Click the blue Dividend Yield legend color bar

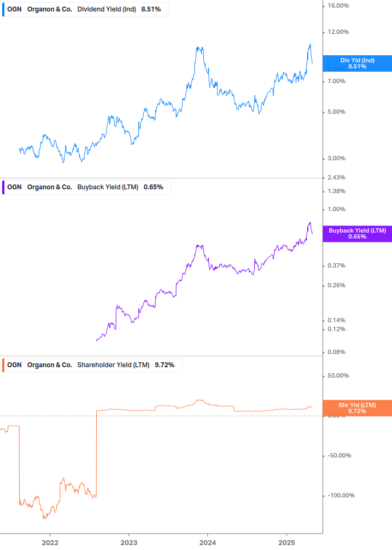point(3,9)
